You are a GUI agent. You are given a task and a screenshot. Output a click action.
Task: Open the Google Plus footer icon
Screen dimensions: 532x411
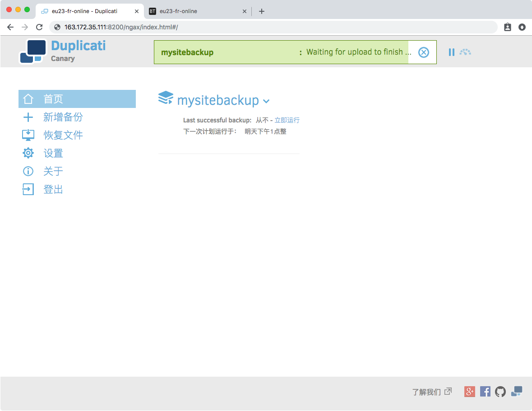click(x=470, y=392)
